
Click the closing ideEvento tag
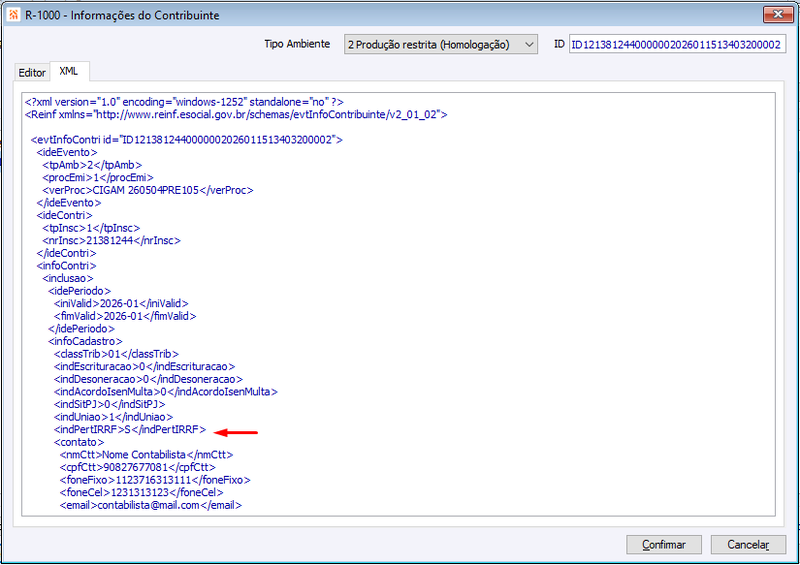(x=69, y=203)
